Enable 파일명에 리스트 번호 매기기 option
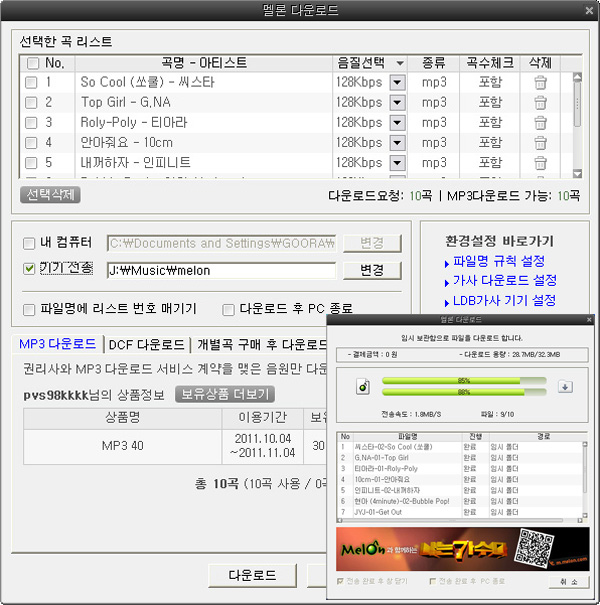 click(29, 309)
